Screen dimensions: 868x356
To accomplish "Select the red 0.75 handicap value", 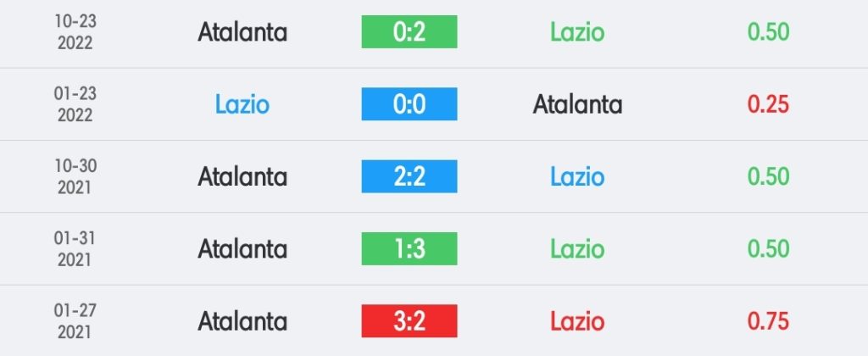I will click(x=768, y=321).
